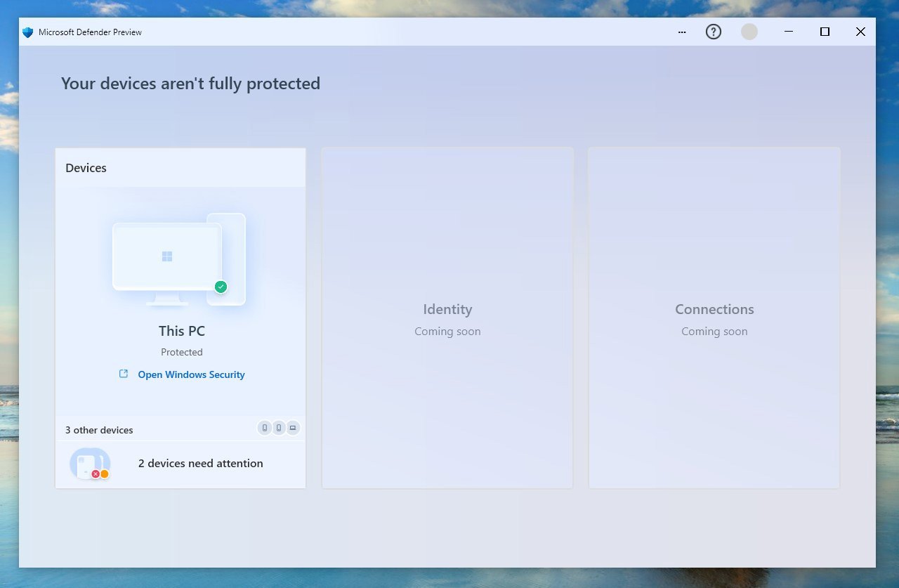
Task: Click the external link icon beside Open Windows Security
Action: point(124,374)
